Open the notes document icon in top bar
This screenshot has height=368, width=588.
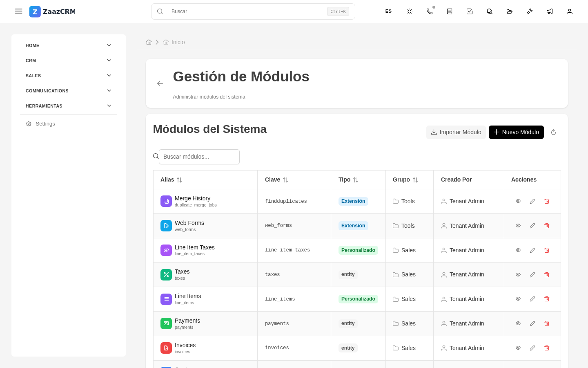(450, 11)
